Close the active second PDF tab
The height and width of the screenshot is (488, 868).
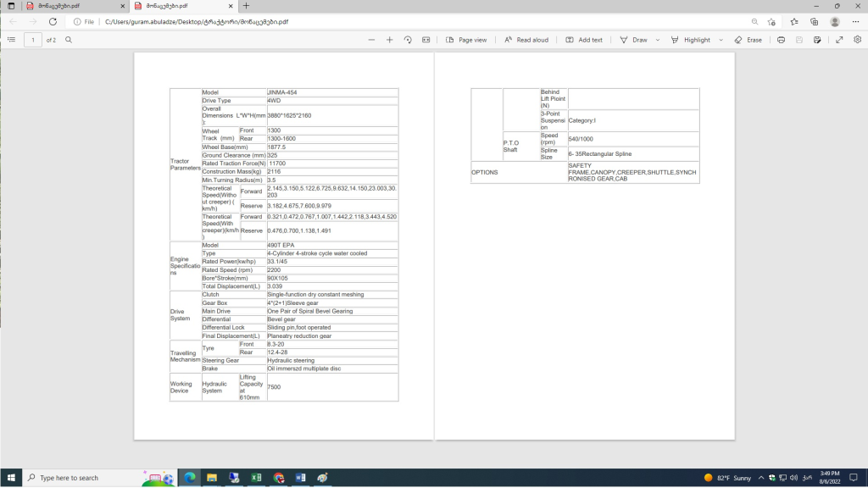pos(231,6)
